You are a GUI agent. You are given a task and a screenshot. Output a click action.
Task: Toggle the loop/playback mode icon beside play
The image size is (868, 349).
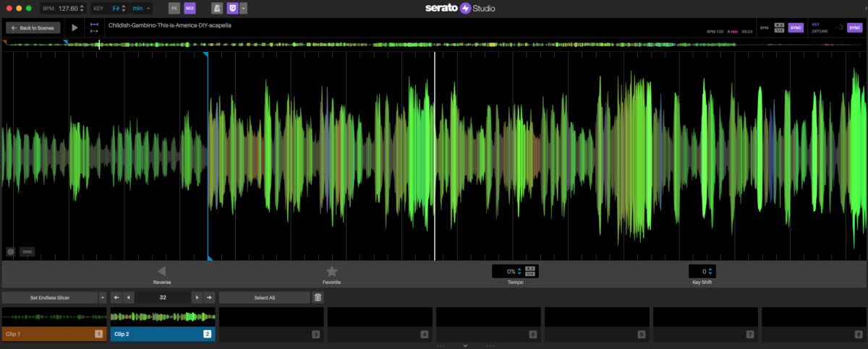94,27
